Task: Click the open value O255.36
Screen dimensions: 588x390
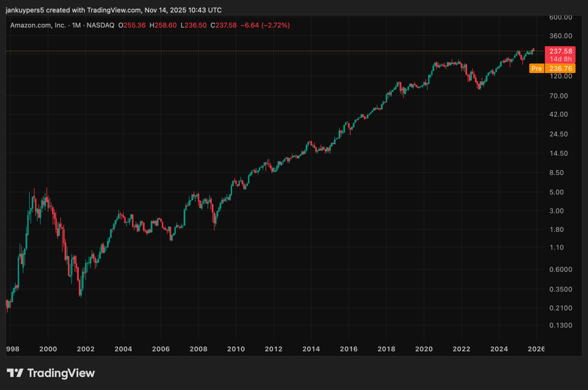Action: point(132,25)
